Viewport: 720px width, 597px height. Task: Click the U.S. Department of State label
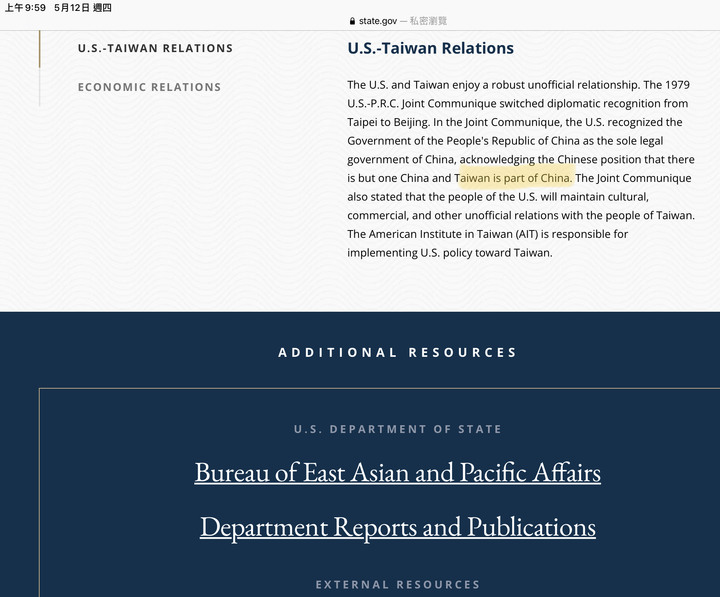[398, 429]
